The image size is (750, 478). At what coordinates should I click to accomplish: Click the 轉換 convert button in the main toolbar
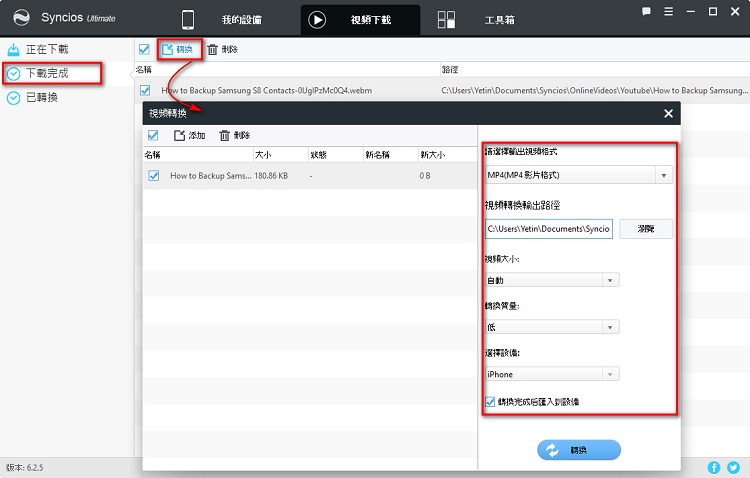177,49
